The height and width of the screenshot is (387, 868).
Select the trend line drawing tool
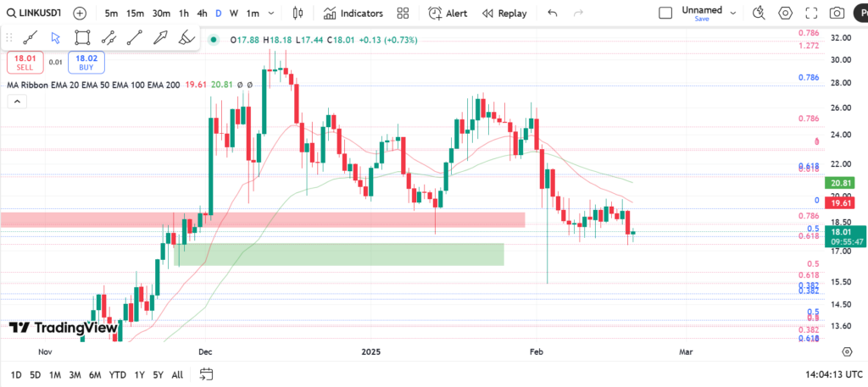30,37
